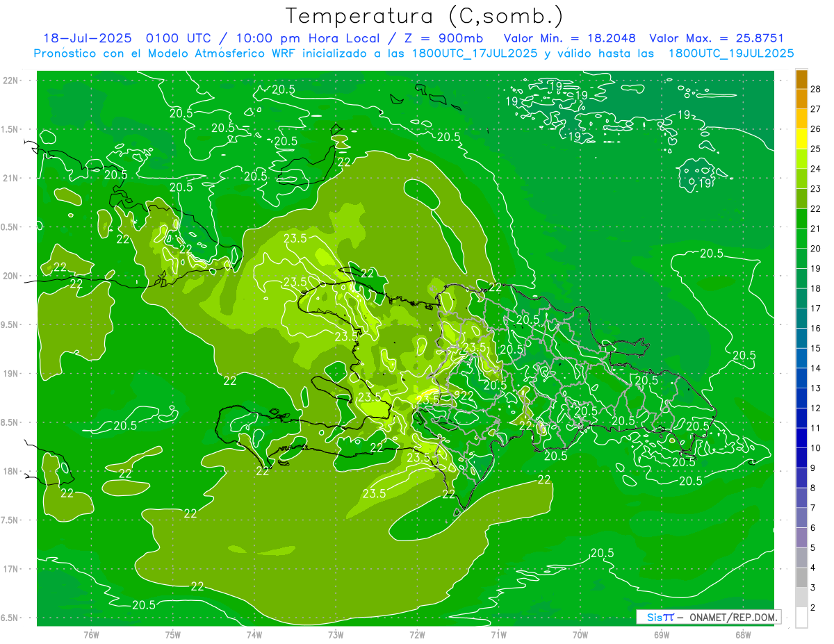
Task: Click the '1800UTC_19JUL2025' valid-until time
Action: point(731,53)
